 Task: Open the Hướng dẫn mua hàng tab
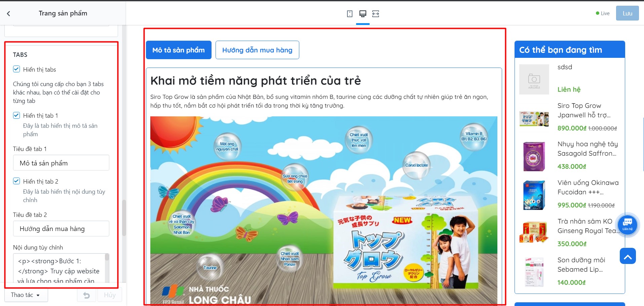pos(257,50)
